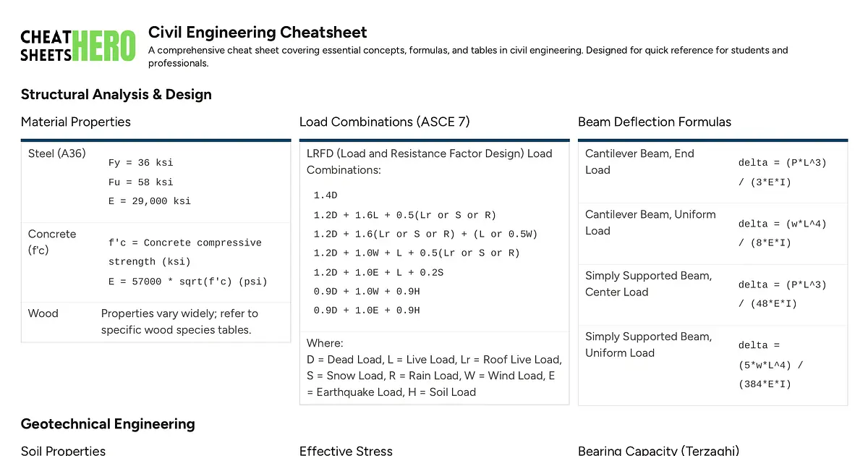Click the Geotechnical Engineering section header
Viewport: 868px width, 456px height.
coord(107,423)
